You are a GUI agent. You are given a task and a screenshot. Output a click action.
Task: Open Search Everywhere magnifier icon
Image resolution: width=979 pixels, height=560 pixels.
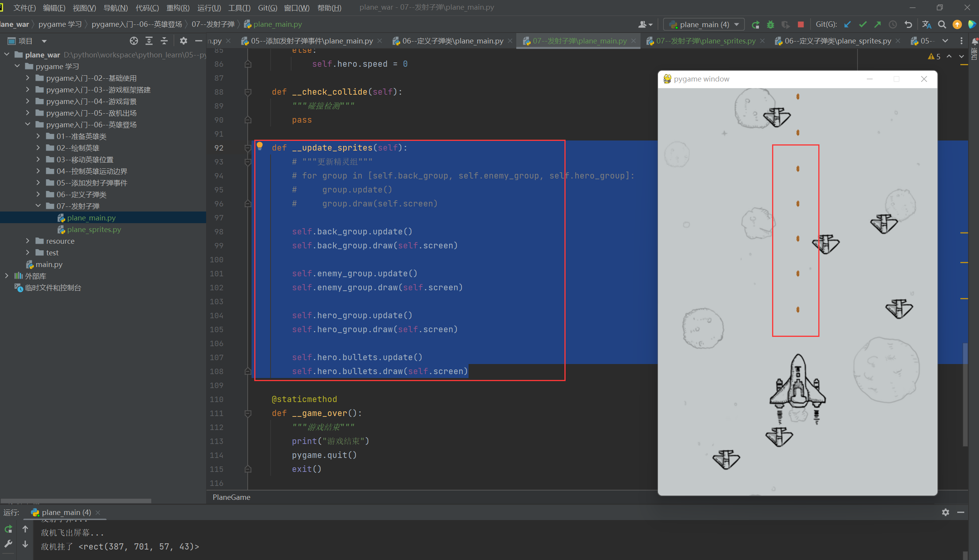pos(942,24)
